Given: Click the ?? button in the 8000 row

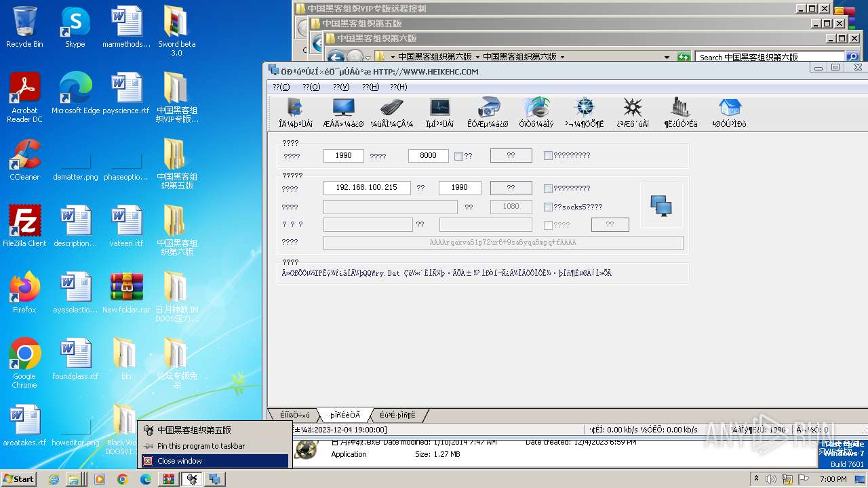Looking at the screenshot, I should pyautogui.click(x=511, y=155).
